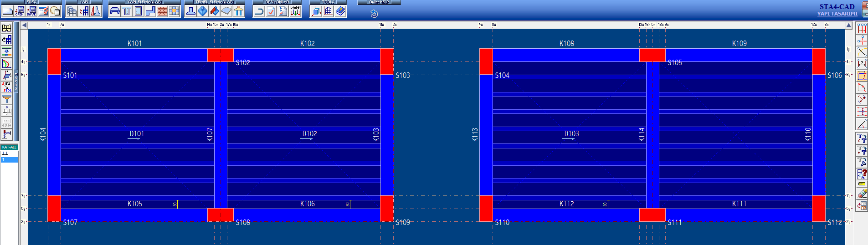The image size is (868, 245).
Task: Select the column section tool in Yapı Elemanları
Action: tap(139, 11)
